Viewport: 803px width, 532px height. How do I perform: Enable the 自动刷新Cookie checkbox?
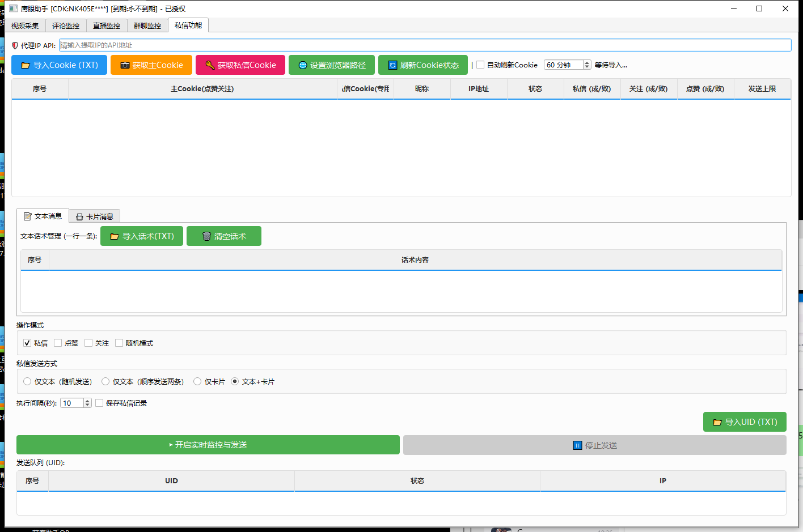(480, 65)
